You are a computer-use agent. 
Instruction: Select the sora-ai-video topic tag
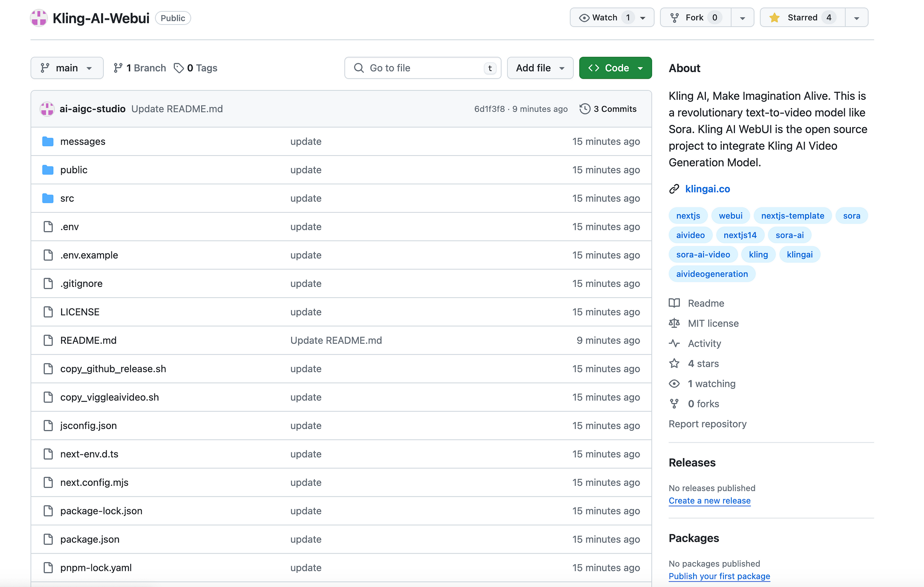pyautogui.click(x=703, y=255)
